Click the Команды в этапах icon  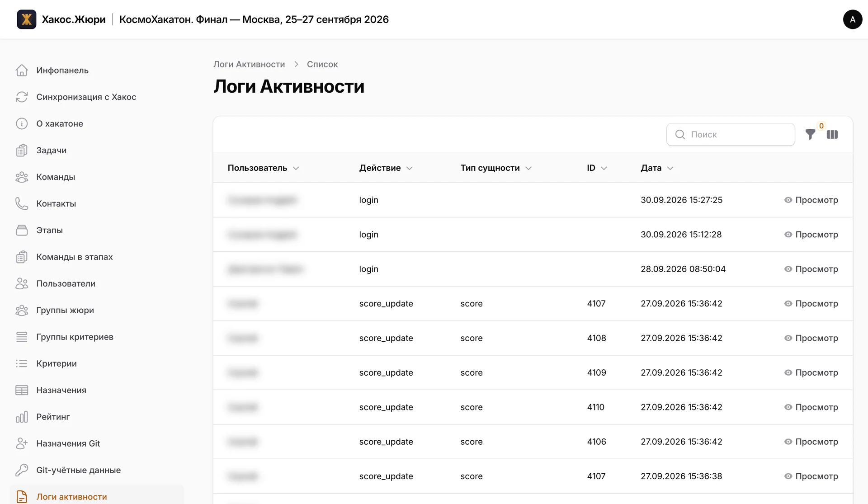22,257
